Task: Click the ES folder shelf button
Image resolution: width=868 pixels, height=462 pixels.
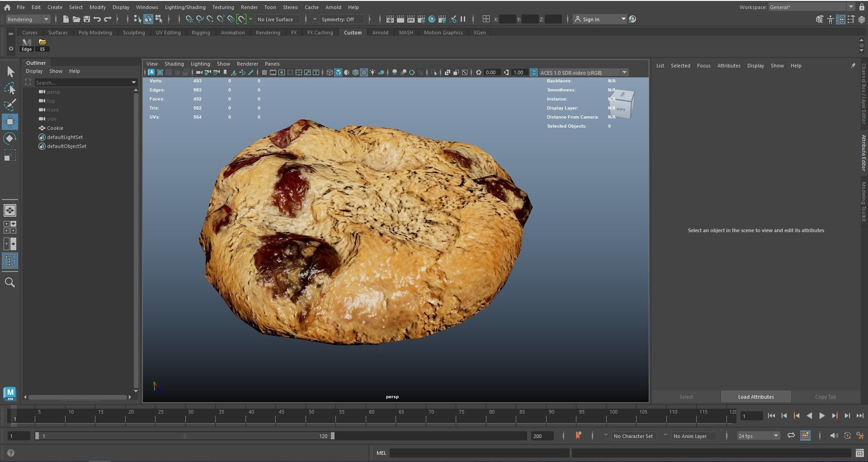Action: tap(42, 45)
